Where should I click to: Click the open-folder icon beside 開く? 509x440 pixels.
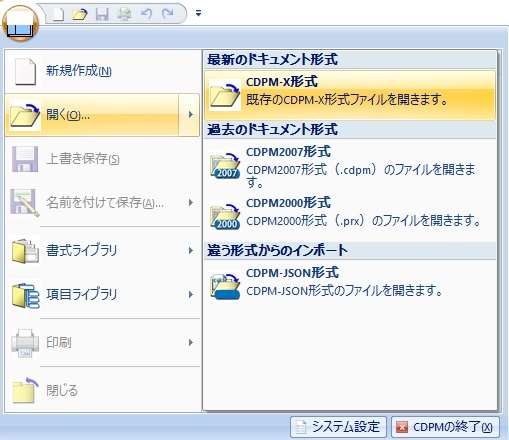(x=25, y=115)
